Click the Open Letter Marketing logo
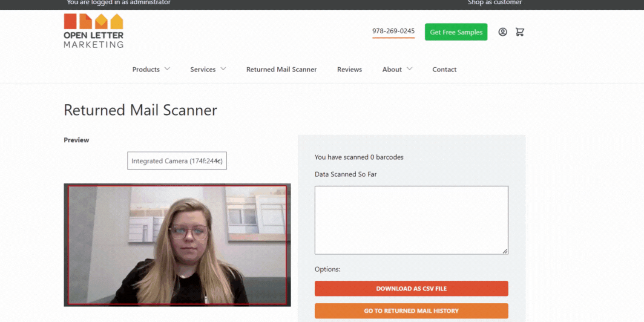Screen dimensions: 644x322 click(94, 31)
